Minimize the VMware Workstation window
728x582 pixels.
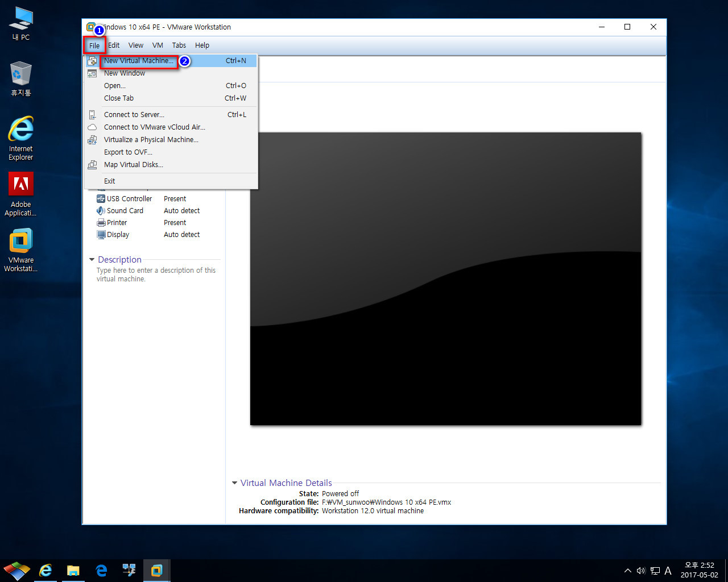pos(601,27)
